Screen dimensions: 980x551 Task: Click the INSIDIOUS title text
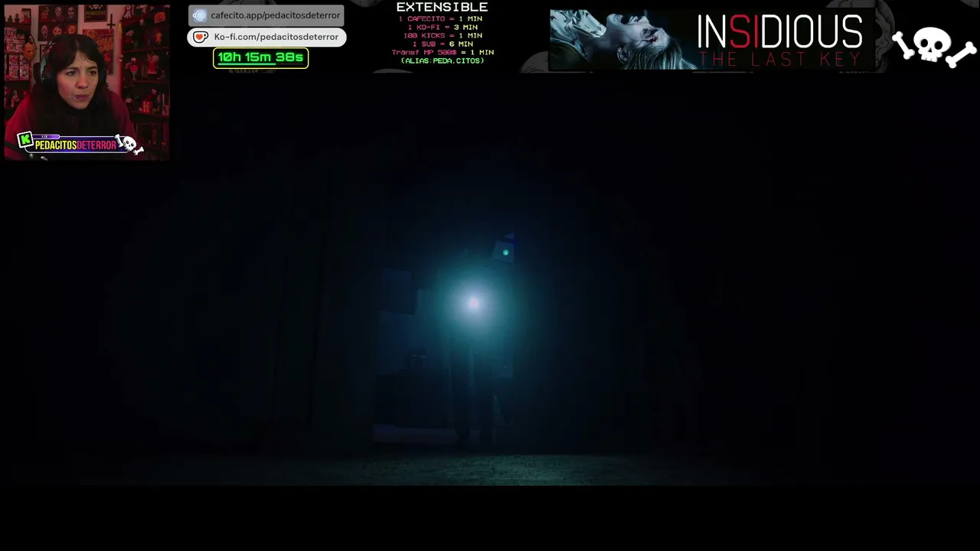tap(779, 32)
